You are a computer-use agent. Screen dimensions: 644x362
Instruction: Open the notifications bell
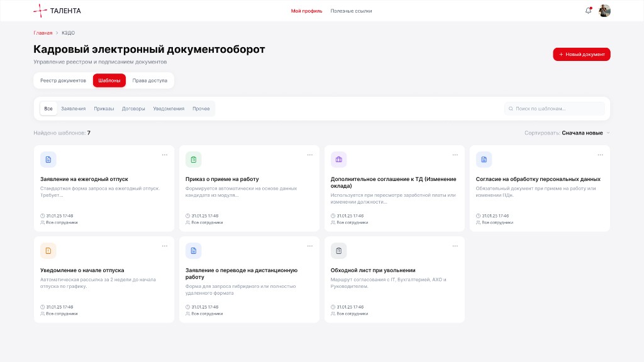click(589, 11)
